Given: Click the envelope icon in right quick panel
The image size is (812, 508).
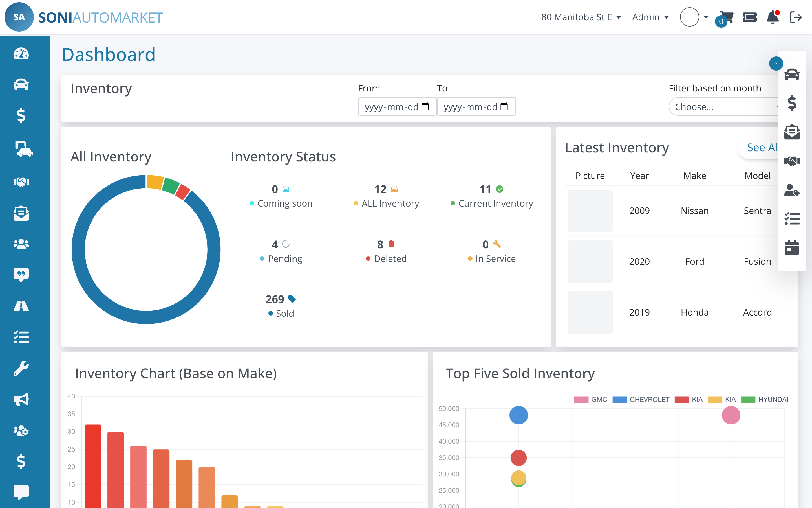Looking at the screenshot, I should (x=792, y=132).
